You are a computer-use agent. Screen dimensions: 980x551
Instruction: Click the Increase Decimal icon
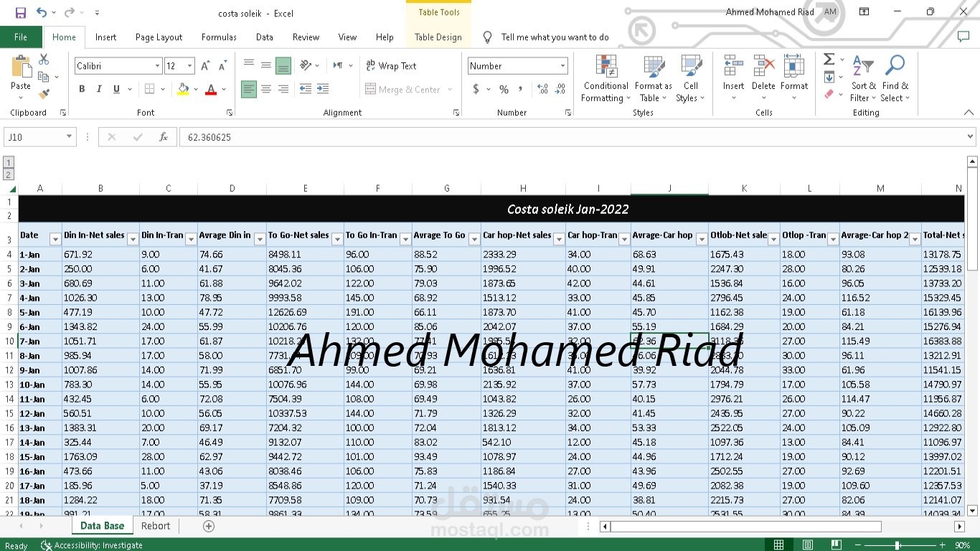(542, 90)
